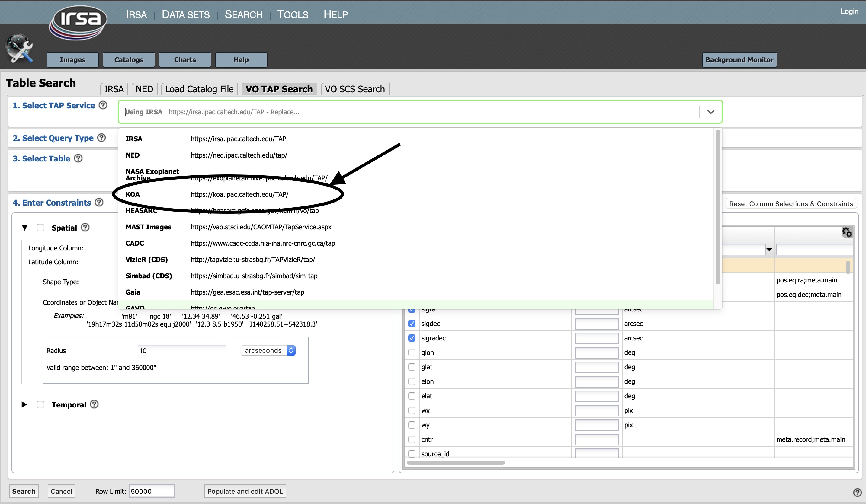Click help icon beside Spatial

[x=85, y=228]
